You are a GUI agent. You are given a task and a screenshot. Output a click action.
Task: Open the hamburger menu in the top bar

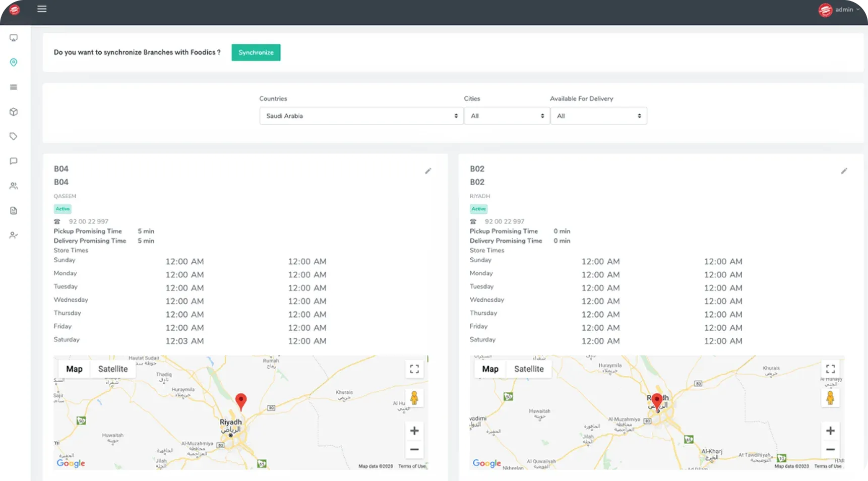click(x=42, y=9)
